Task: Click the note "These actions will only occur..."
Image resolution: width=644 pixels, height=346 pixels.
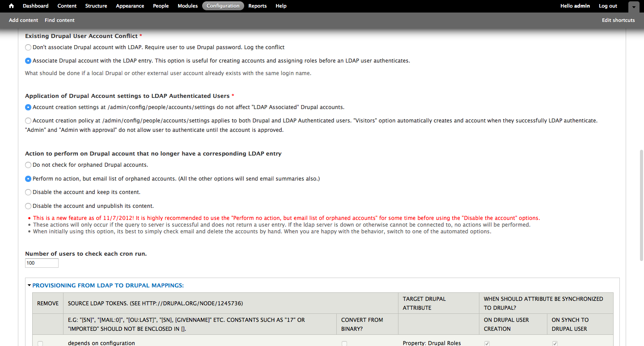Action: (282, 225)
